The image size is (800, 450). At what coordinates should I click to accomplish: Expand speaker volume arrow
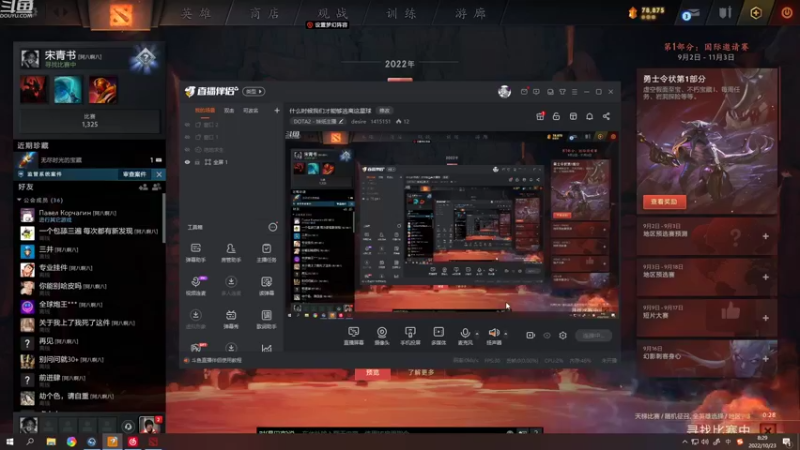506,334
